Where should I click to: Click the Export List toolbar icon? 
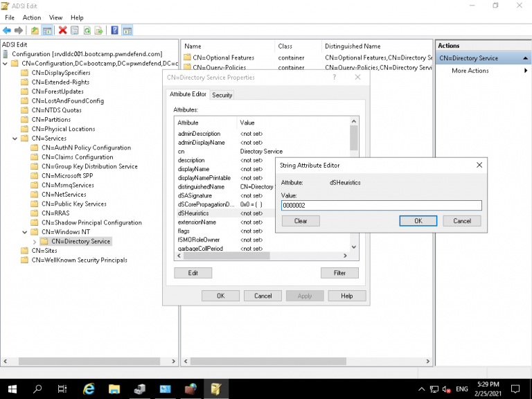(99, 30)
